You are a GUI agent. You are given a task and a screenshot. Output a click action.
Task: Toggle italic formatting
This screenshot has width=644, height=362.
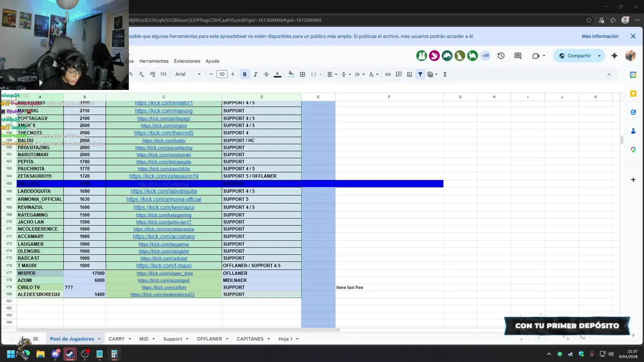click(255, 74)
